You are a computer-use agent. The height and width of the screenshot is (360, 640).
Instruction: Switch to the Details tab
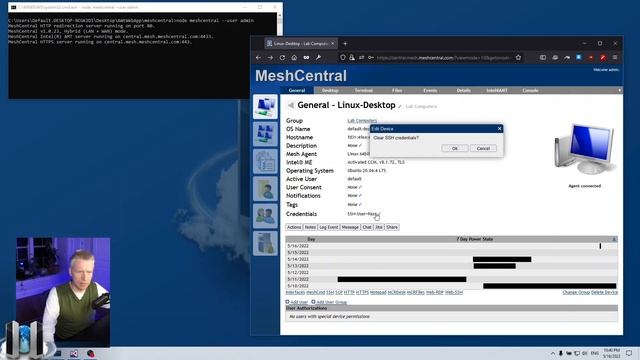(x=463, y=90)
